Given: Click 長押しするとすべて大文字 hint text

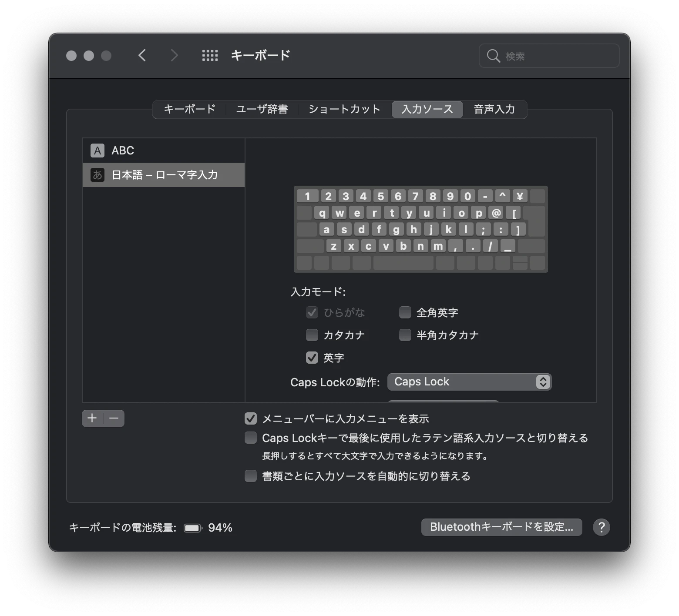Looking at the screenshot, I should point(375,456).
